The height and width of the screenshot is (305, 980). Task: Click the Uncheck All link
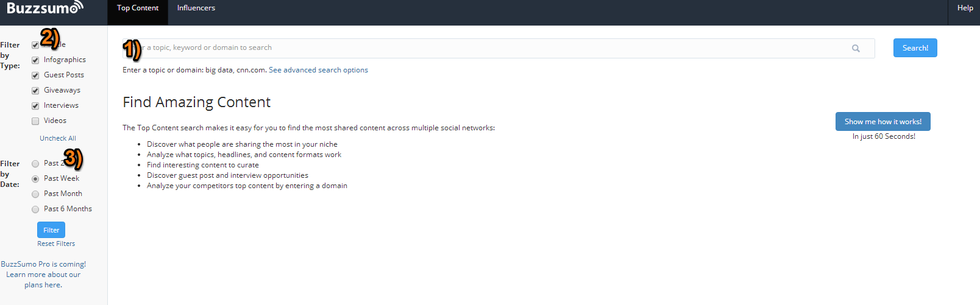58,138
